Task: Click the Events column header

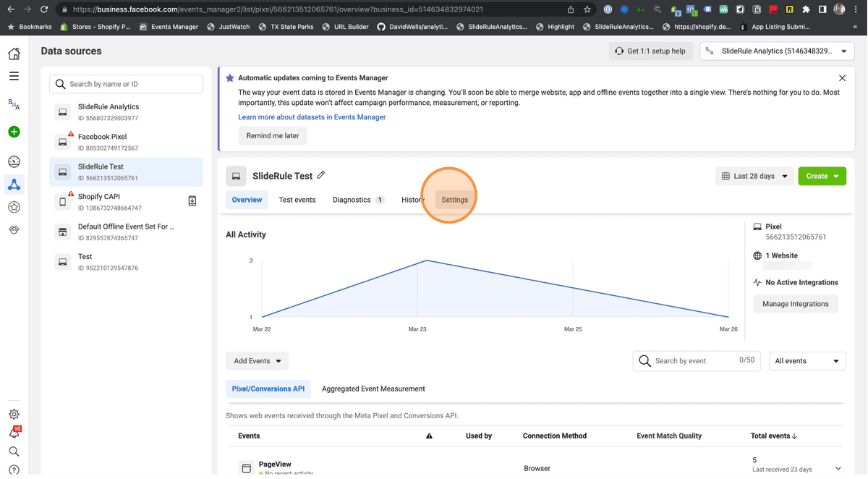Action: pos(249,436)
